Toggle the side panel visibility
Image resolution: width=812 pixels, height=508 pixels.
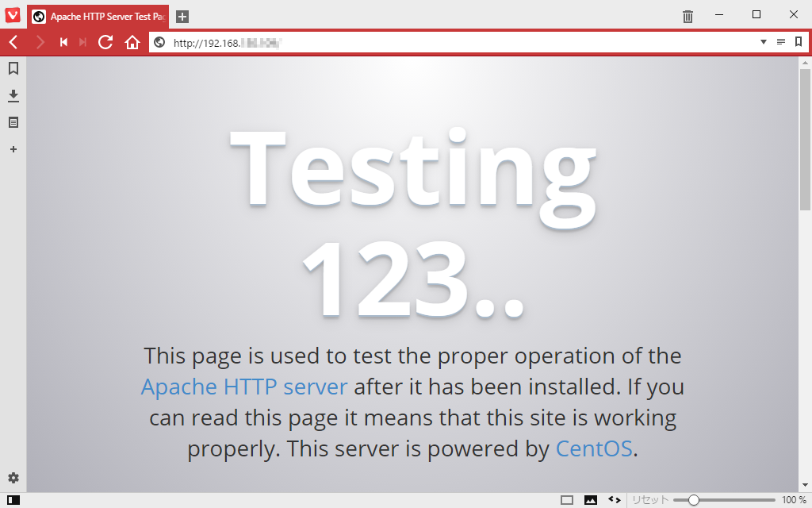point(13,500)
